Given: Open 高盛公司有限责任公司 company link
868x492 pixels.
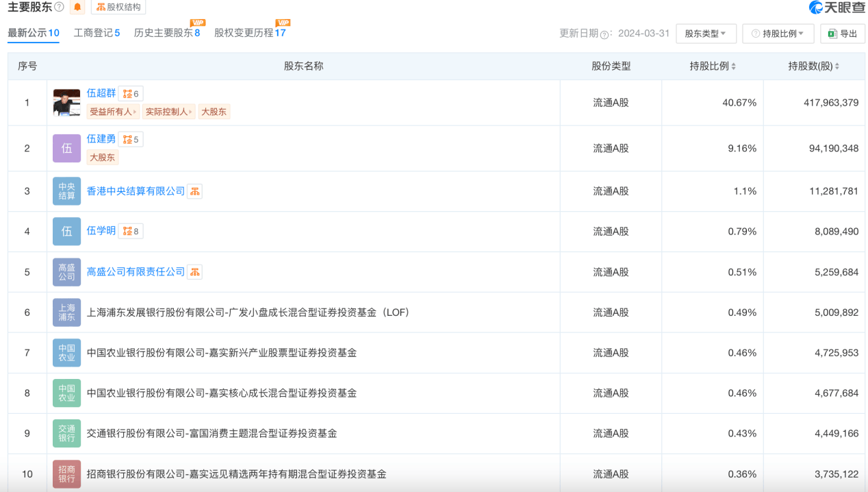Looking at the screenshot, I should [136, 272].
